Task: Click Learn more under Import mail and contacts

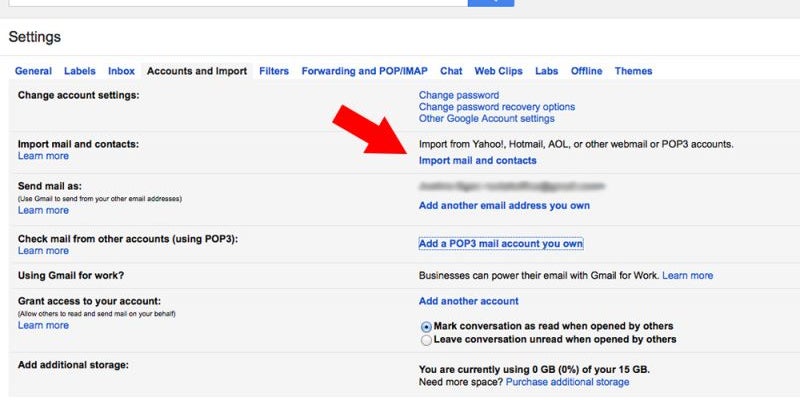Action: [x=43, y=156]
